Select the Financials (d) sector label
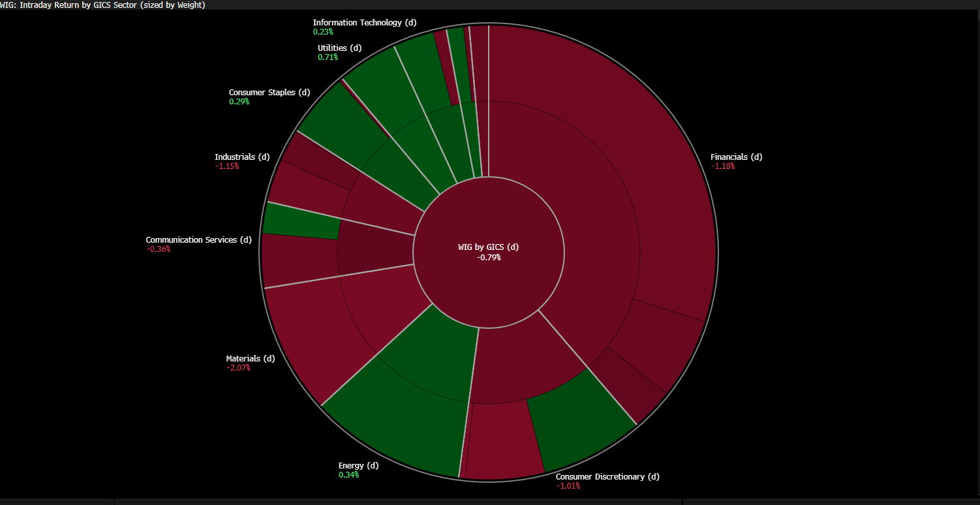The image size is (980, 505). point(736,157)
